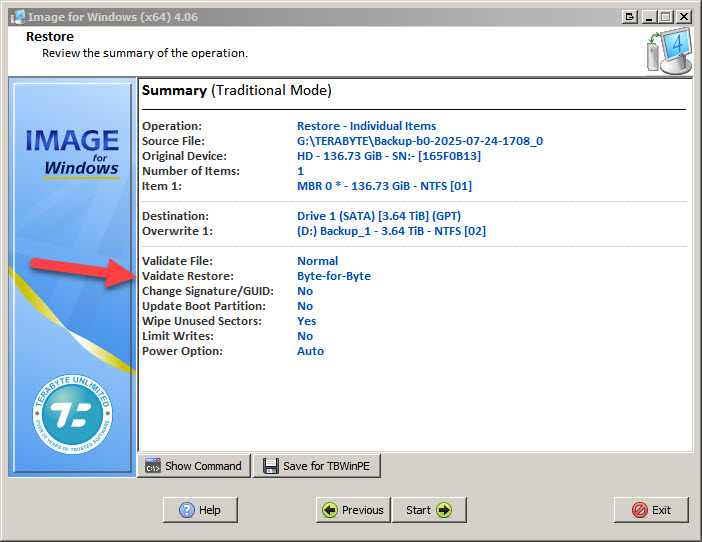Click the Image for Windows title bar app icon

pos(18,17)
